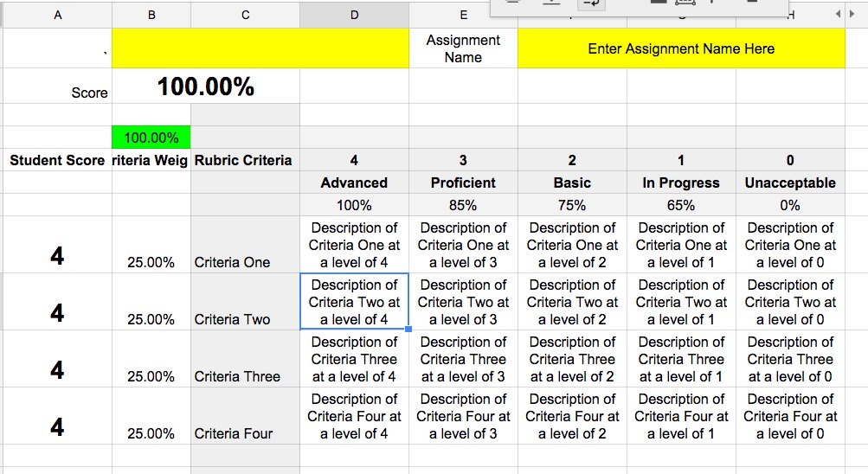Image resolution: width=868 pixels, height=474 pixels.
Task: Select 'Description of Criteria One at a level of 2'
Action: click(572, 245)
